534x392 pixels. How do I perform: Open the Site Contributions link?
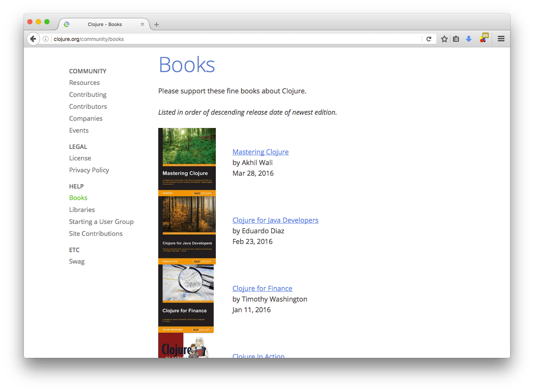[96, 233]
